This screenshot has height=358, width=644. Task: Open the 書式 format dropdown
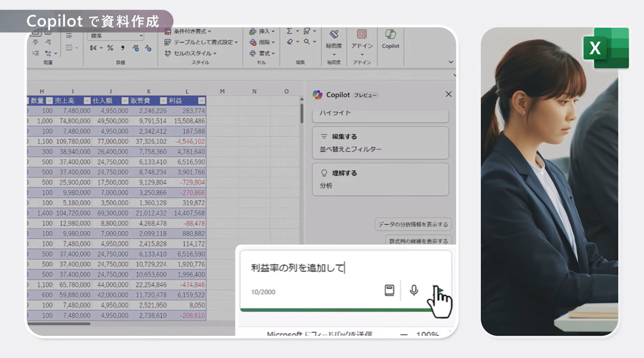(262, 53)
